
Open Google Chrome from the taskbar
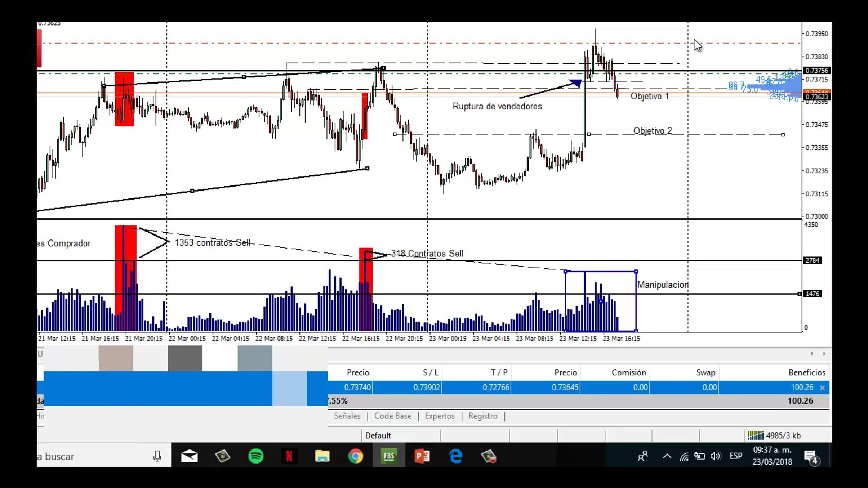(355, 456)
